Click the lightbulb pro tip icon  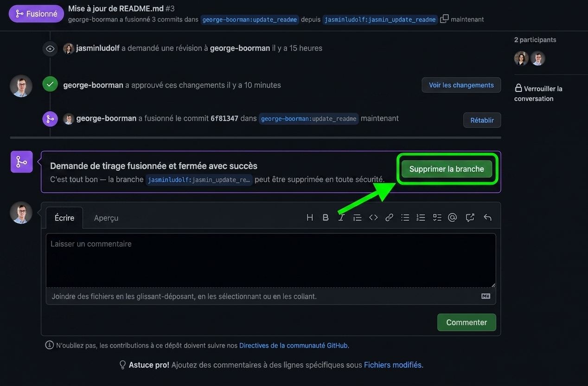tap(122, 365)
